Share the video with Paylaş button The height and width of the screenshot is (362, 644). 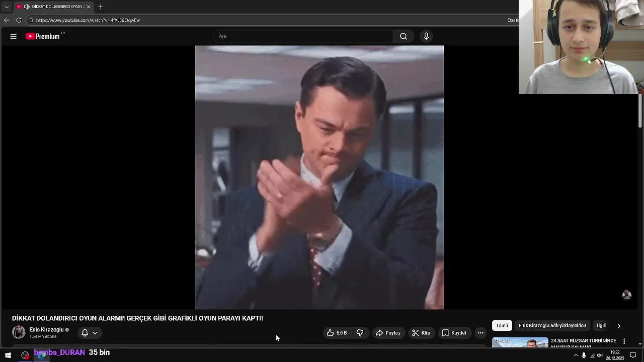click(388, 333)
